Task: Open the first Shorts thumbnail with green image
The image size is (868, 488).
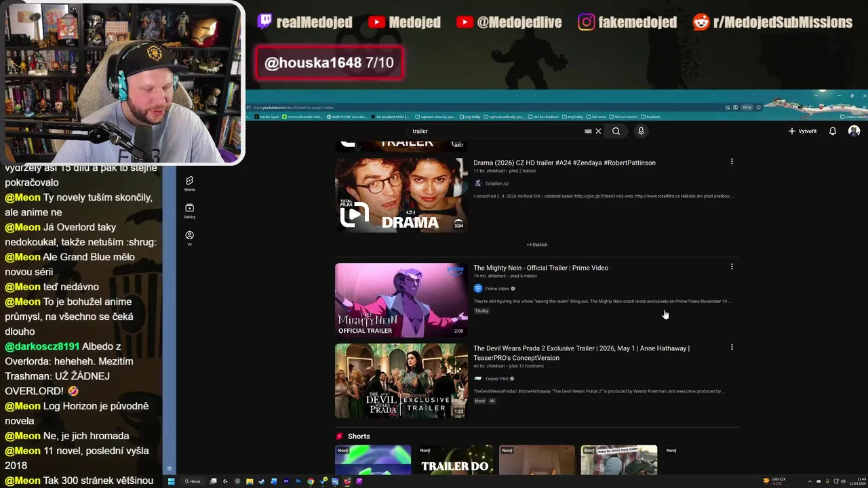Action: [373, 460]
